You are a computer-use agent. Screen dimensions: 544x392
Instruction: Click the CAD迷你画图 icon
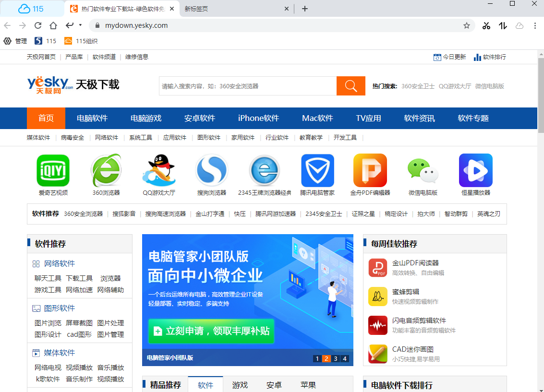pos(377,354)
